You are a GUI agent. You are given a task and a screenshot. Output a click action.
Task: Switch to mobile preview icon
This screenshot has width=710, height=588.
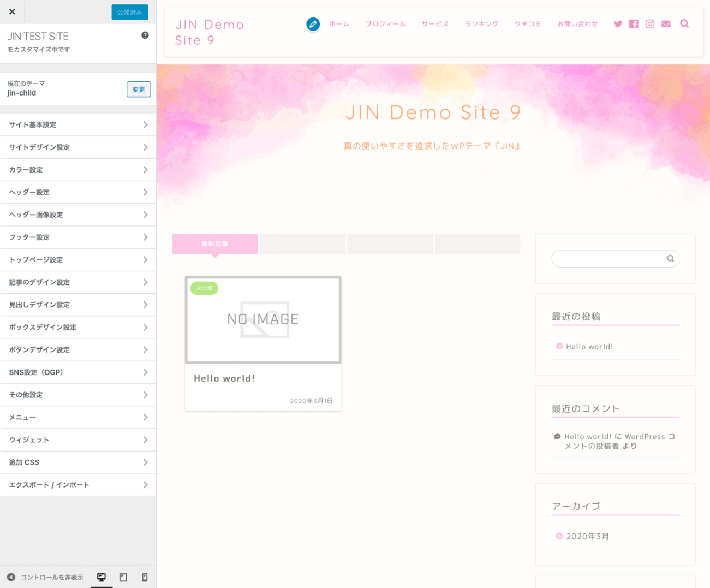(x=145, y=577)
